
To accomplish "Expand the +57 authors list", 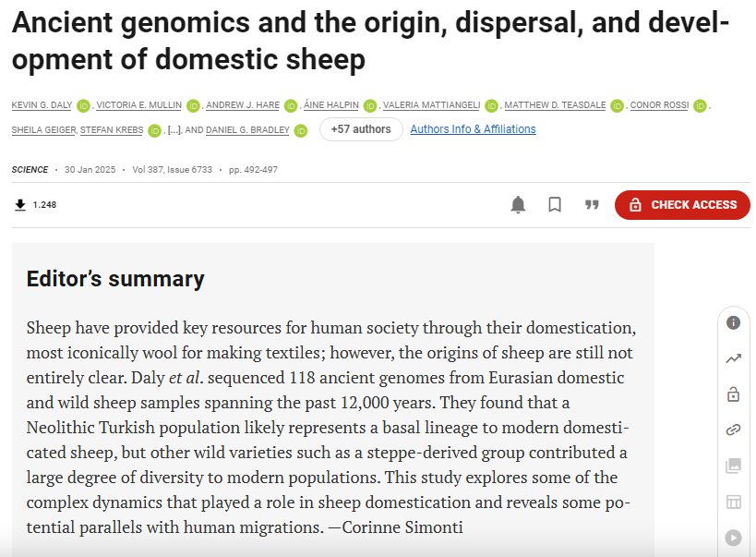I will pos(361,129).
